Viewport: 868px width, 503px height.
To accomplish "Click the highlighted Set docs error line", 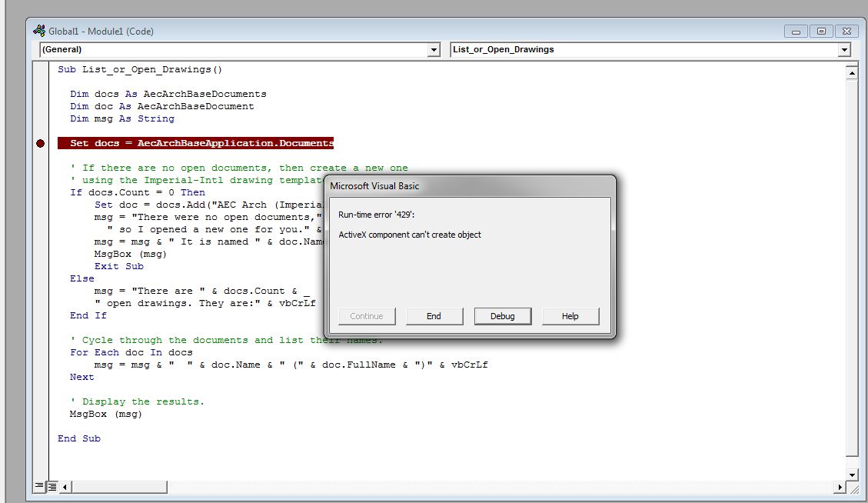I will point(194,143).
